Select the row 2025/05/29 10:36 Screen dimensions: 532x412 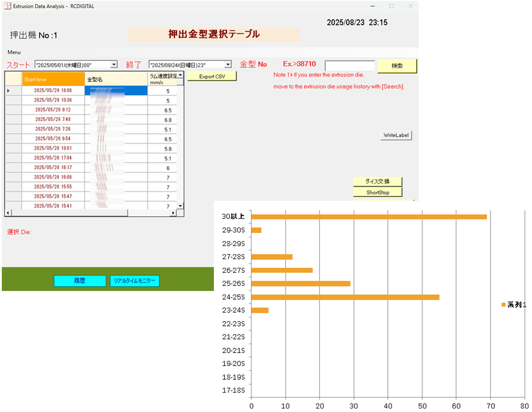(x=53, y=100)
